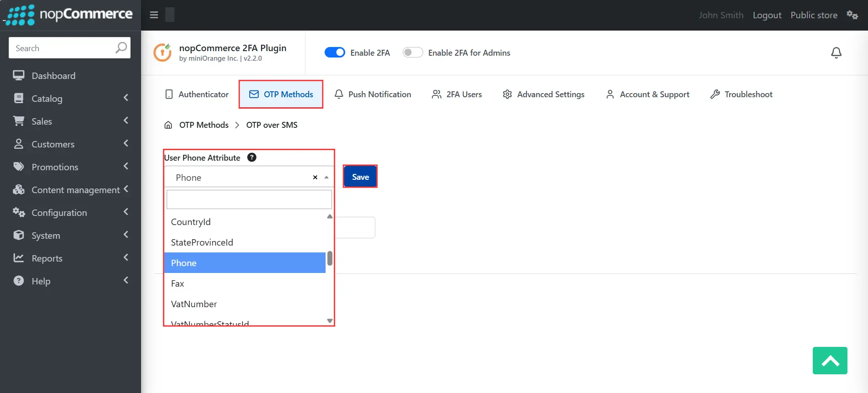Click the breadcrumb home icon

point(168,125)
